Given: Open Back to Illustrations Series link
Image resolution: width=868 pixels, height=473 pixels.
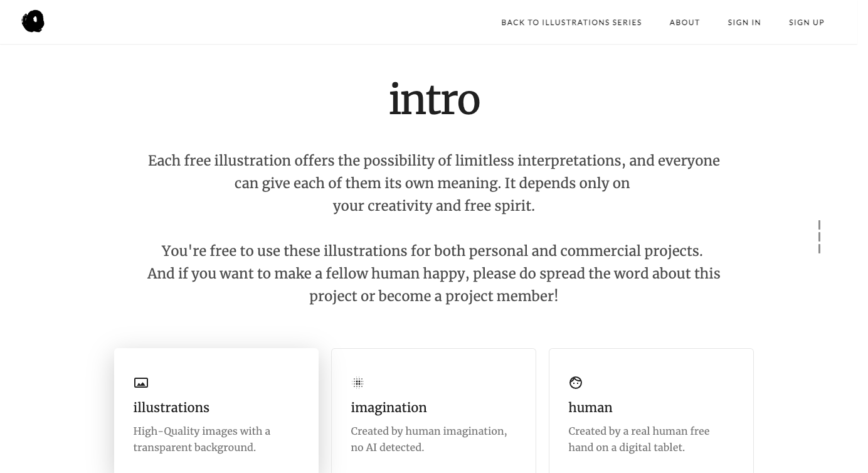Looking at the screenshot, I should pos(571,23).
